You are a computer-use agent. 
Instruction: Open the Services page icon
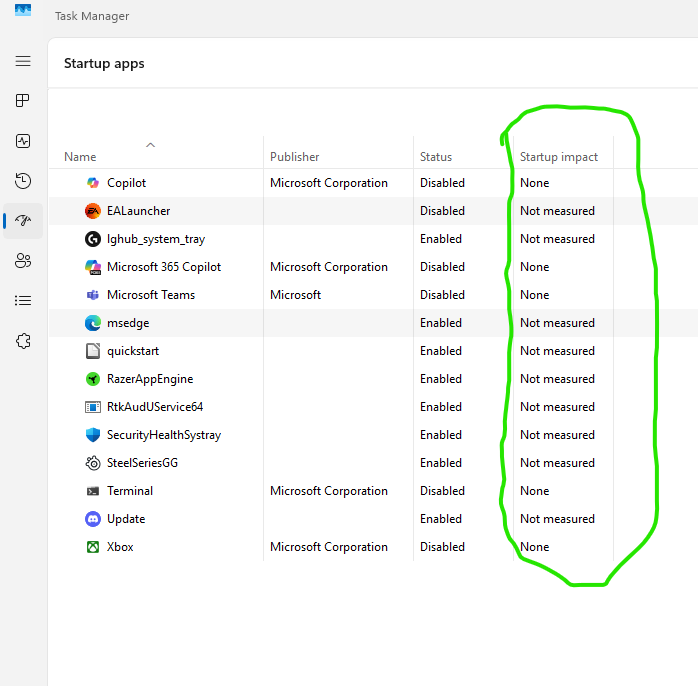pyautogui.click(x=23, y=341)
